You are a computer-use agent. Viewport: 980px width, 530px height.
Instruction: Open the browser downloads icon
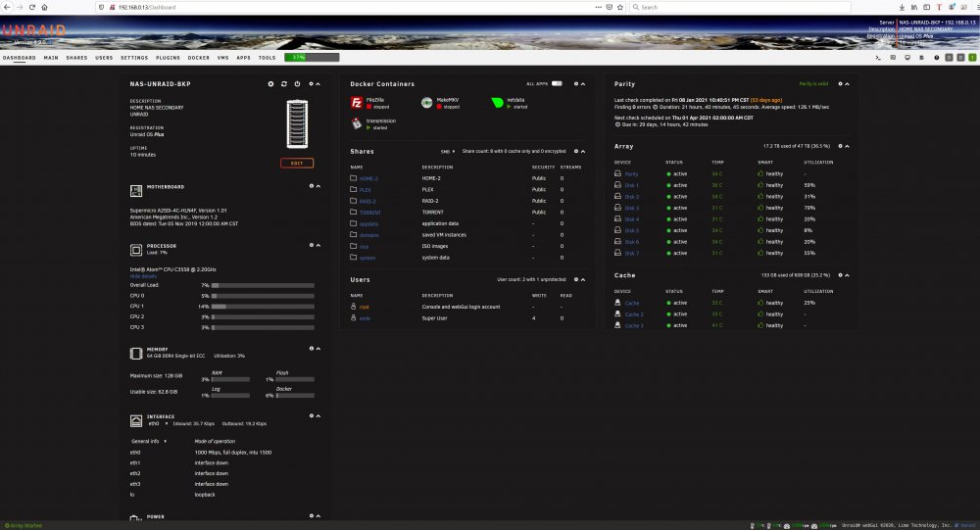click(x=902, y=7)
